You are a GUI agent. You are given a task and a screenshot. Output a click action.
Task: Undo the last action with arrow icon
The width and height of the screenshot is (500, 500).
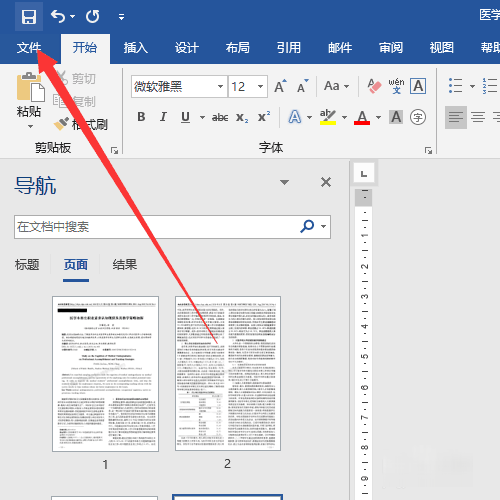(x=58, y=16)
